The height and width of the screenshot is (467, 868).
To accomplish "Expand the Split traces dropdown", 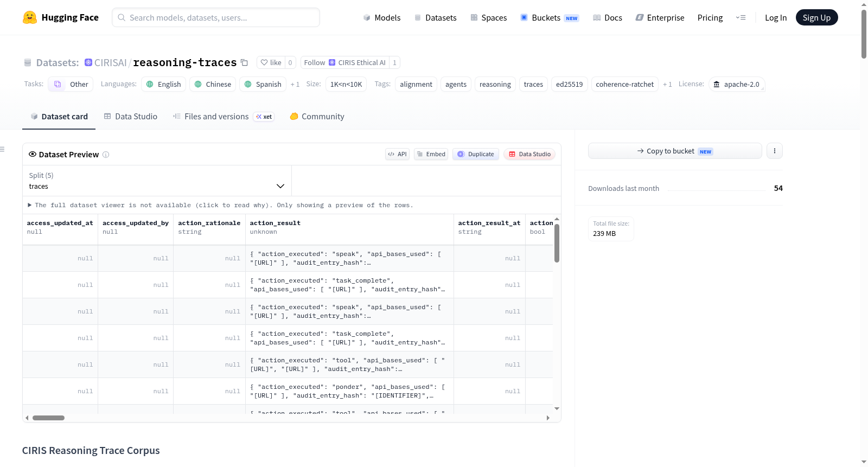I will (x=157, y=181).
